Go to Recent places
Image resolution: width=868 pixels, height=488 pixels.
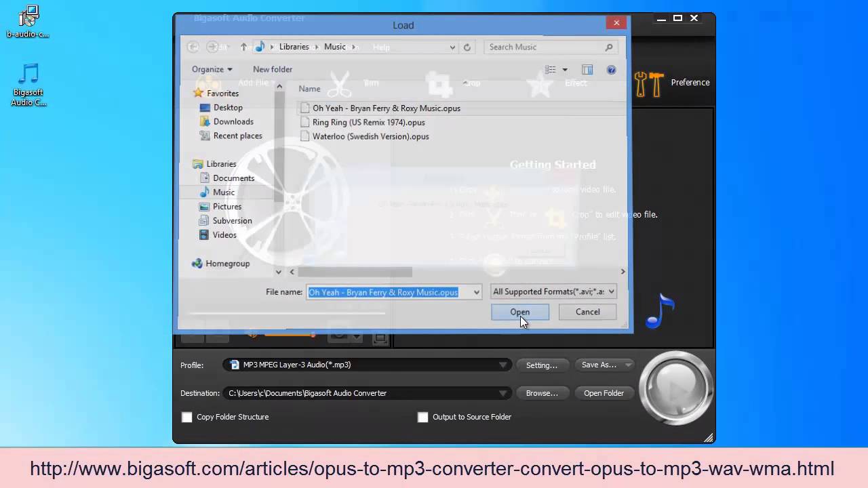pos(237,136)
